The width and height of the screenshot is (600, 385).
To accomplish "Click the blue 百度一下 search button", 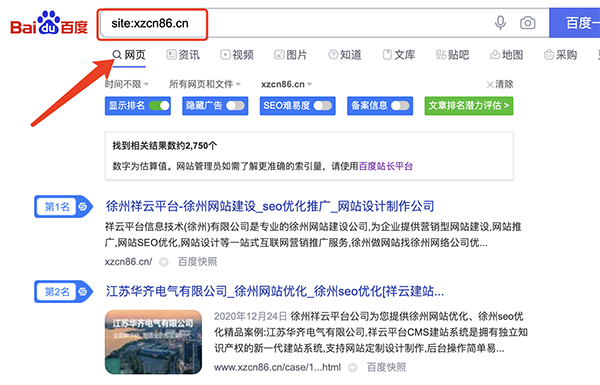I will tap(575, 23).
